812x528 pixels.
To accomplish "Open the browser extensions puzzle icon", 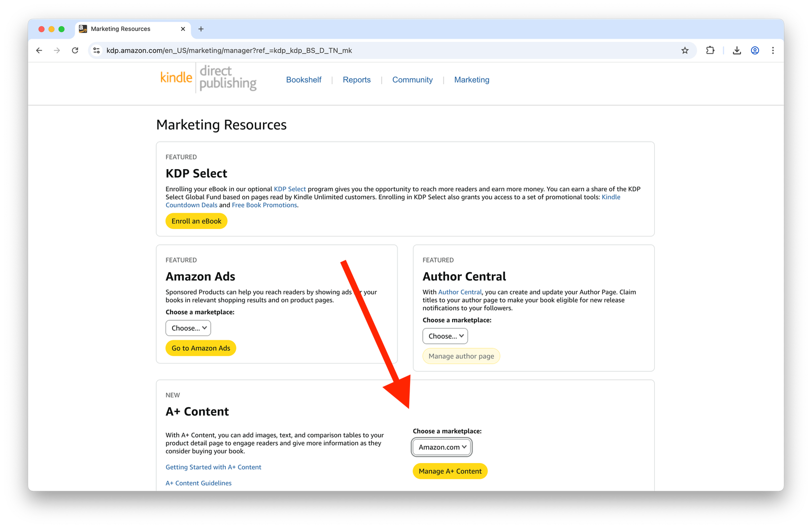I will pos(710,50).
